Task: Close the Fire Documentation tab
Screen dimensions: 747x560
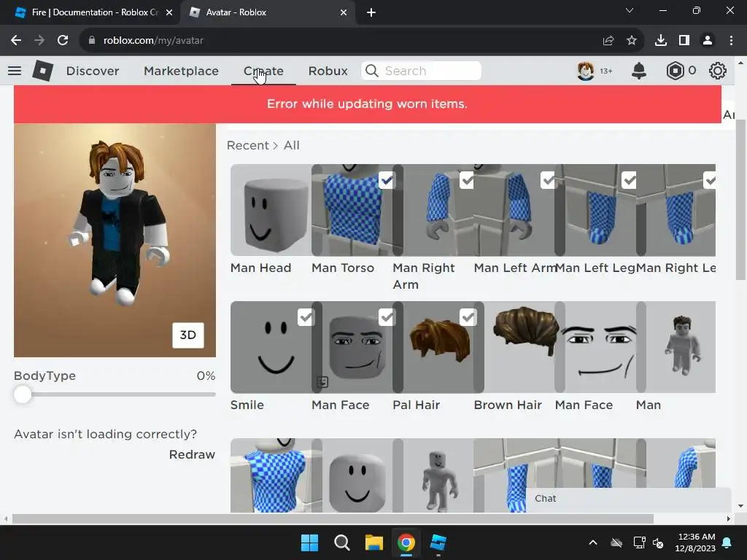Action: coord(169,12)
